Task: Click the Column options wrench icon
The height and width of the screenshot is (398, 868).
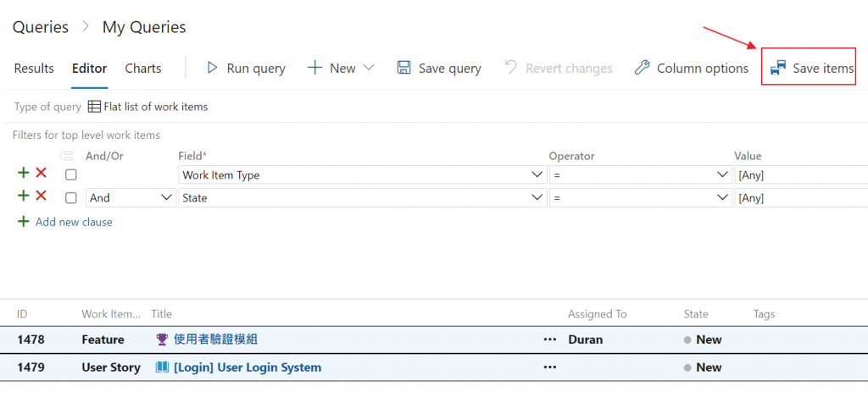Action: (642, 68)
